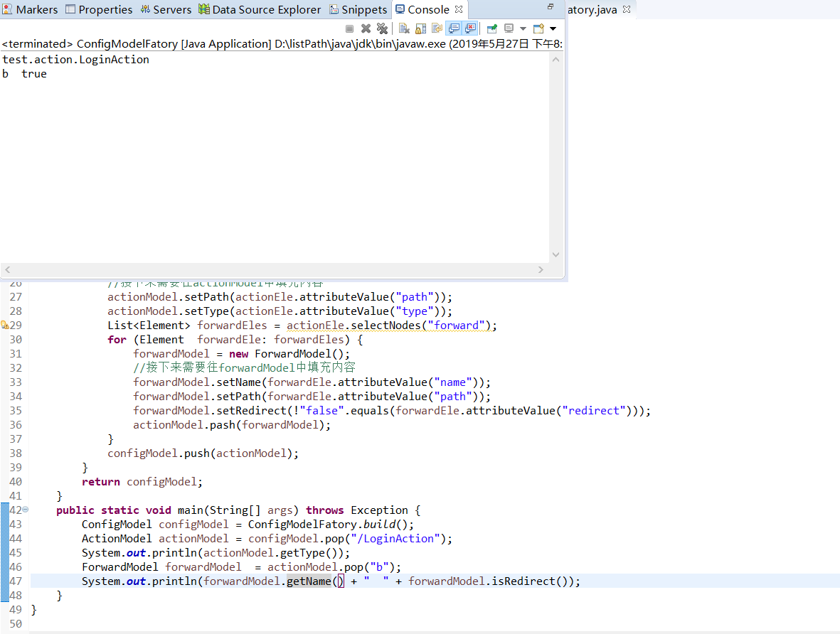Click the Terminate stop icon in Console toolbar
This screenshot has width=840, height=634.
point(349,28)
